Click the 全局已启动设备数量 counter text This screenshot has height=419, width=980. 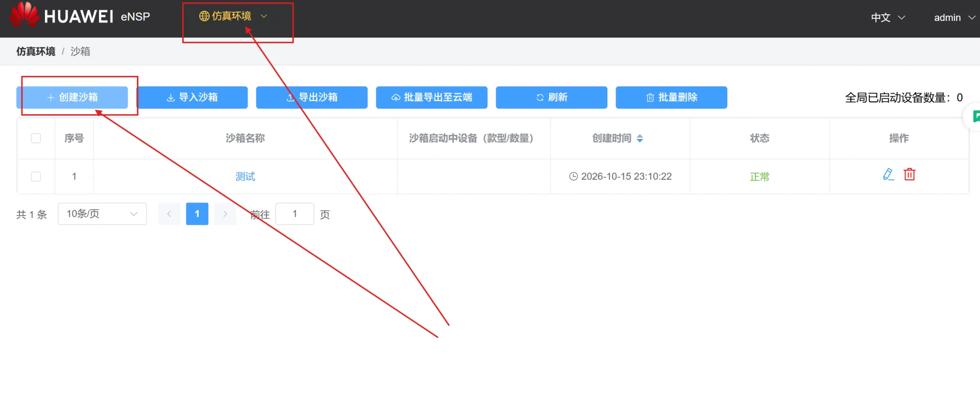click(904, 97)
